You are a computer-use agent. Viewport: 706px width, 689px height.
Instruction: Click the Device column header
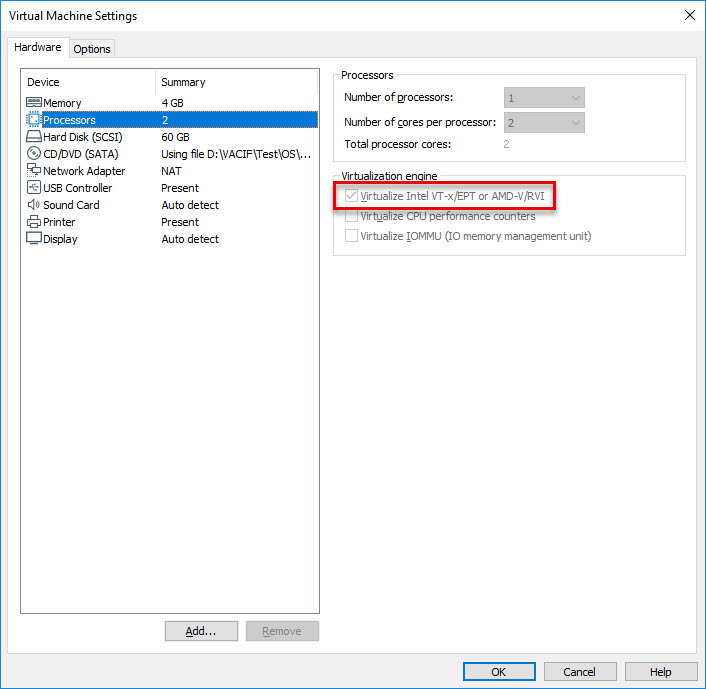[x=43, y=82]
